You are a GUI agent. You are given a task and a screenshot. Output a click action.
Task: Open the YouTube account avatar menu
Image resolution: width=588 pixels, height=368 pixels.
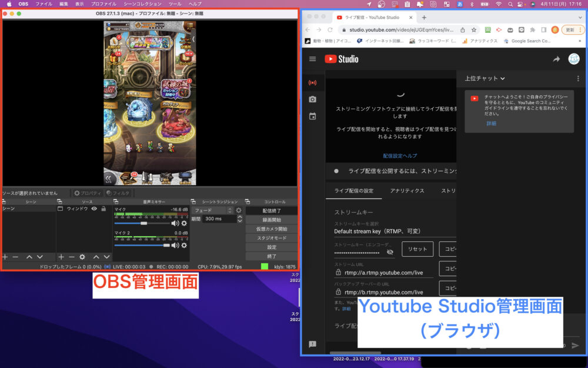574,59
